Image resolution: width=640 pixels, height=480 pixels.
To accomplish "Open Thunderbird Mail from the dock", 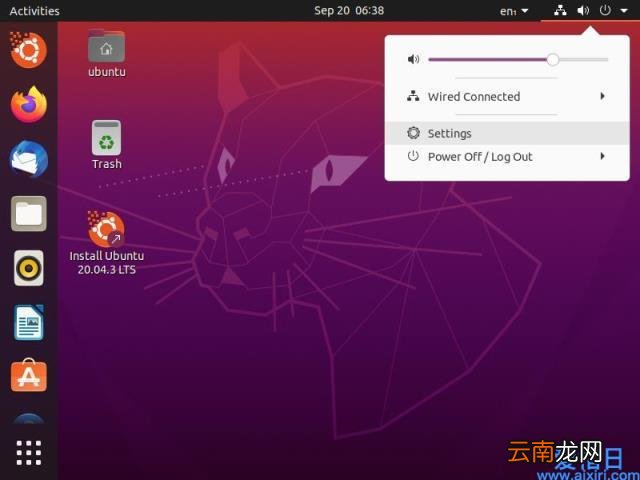I will (29, 159).
